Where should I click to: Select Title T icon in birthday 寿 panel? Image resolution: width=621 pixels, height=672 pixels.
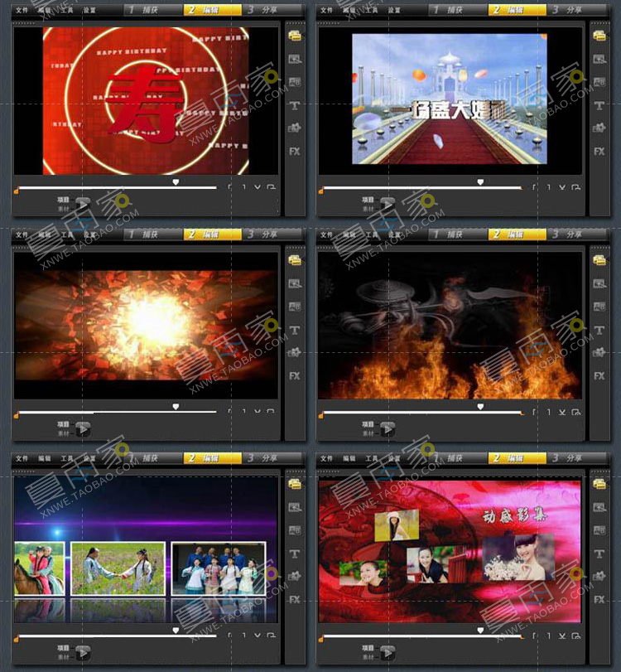(295, 105)
